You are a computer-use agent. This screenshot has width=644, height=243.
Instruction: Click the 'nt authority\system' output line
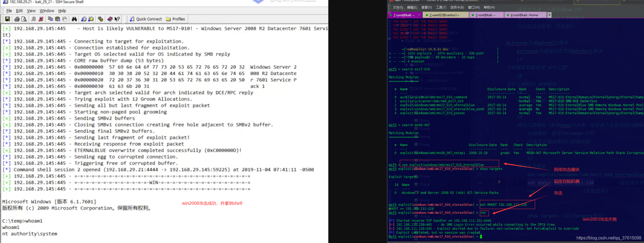point(30,234)
